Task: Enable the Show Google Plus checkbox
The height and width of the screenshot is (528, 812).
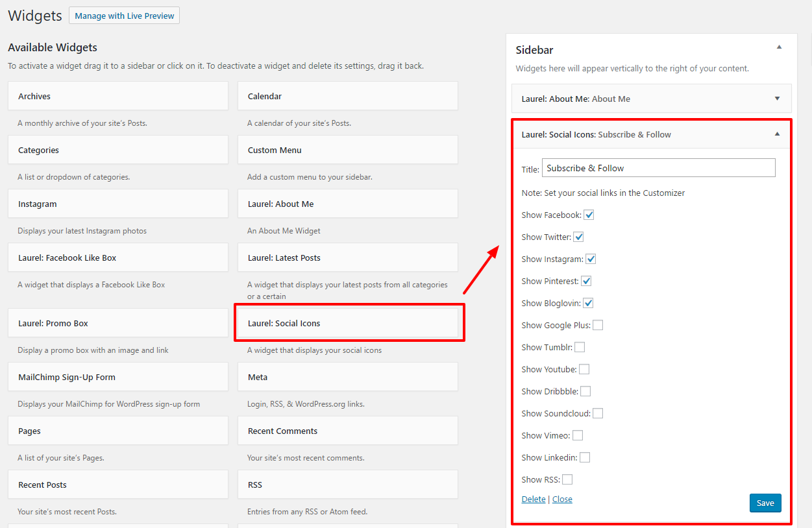Action: (598, 325)
